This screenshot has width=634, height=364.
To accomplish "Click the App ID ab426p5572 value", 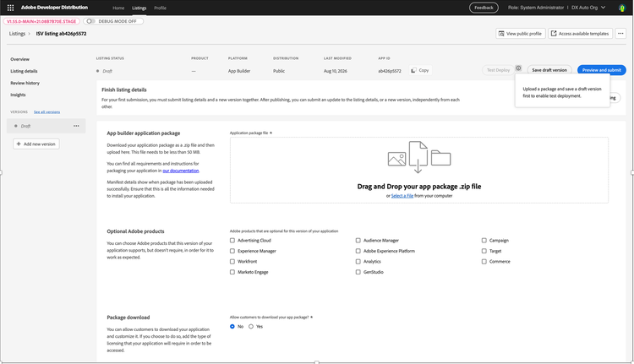I will coord(390,71).
